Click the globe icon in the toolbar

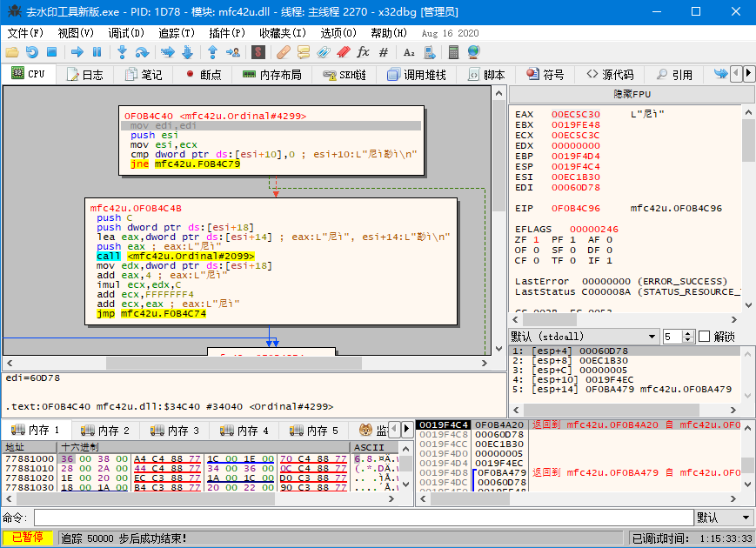pyautogui.click(x=473, y=52)
